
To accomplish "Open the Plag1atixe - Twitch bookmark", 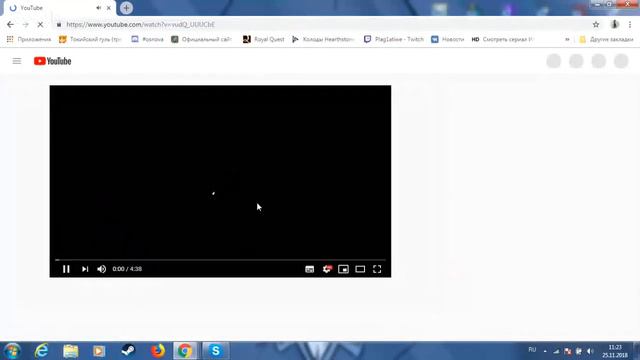I will pyautogui.click(x=394, y=39).
